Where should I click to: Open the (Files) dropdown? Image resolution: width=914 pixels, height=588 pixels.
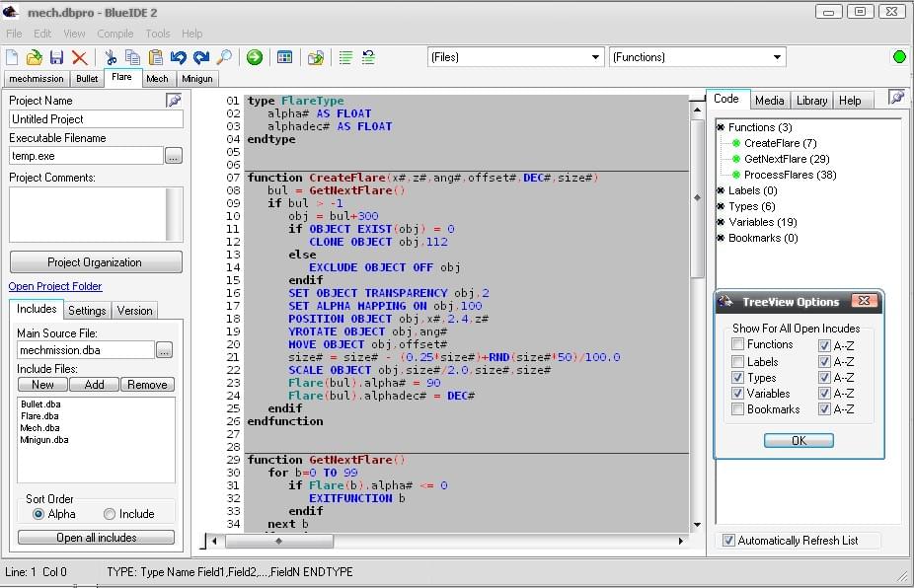point(594,57)
